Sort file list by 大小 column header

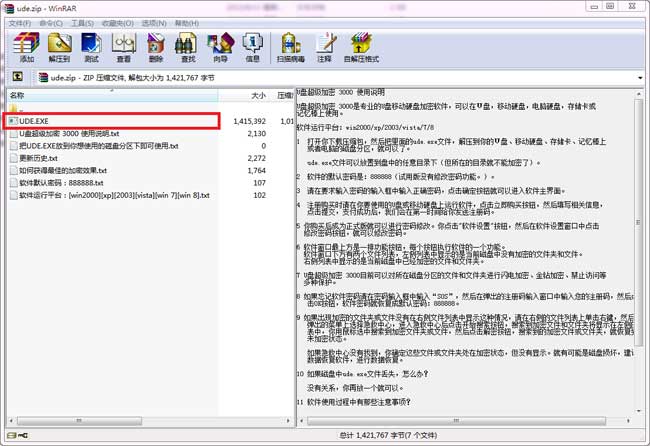[x=257, y=96]
